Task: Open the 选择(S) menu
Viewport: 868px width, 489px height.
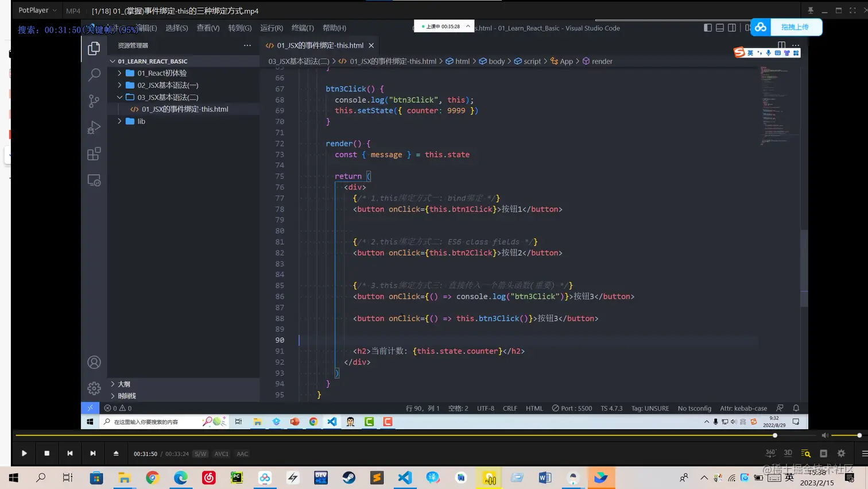Action: [177, 28]
